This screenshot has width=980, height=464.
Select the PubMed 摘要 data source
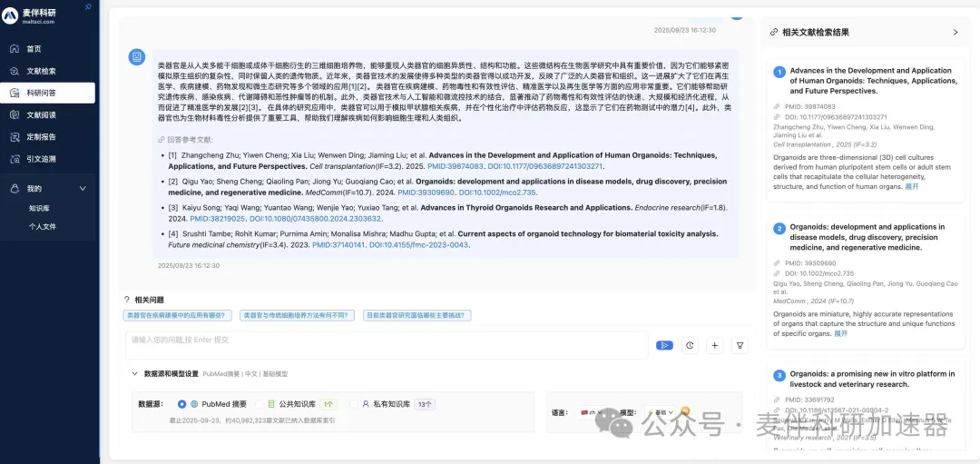(x=182, y=404)
